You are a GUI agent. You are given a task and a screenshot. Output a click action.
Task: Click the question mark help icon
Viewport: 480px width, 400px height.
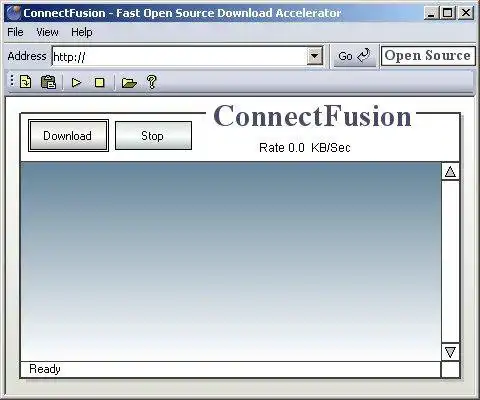(152, 82)
